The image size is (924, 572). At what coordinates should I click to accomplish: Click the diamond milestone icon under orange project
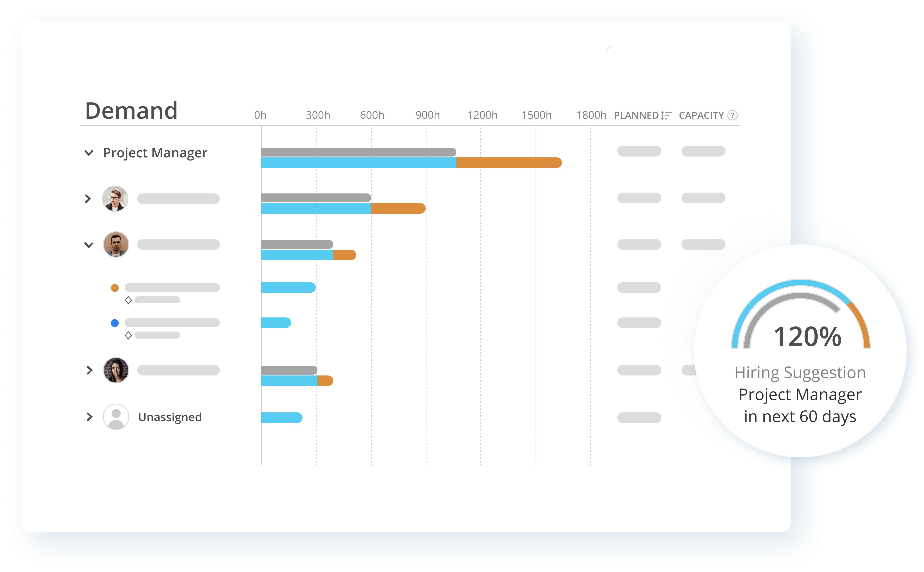click(128, 300)
